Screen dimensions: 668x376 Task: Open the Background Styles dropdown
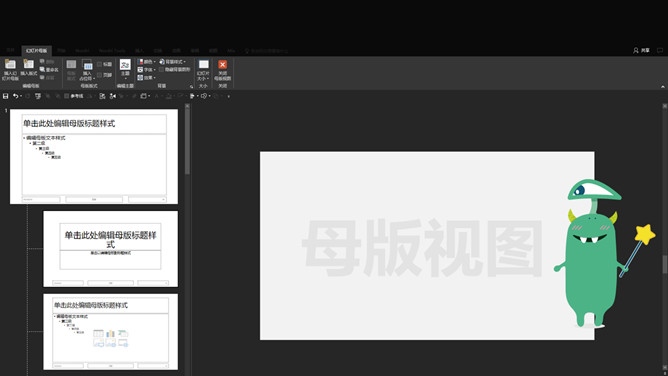pos(172,62)
